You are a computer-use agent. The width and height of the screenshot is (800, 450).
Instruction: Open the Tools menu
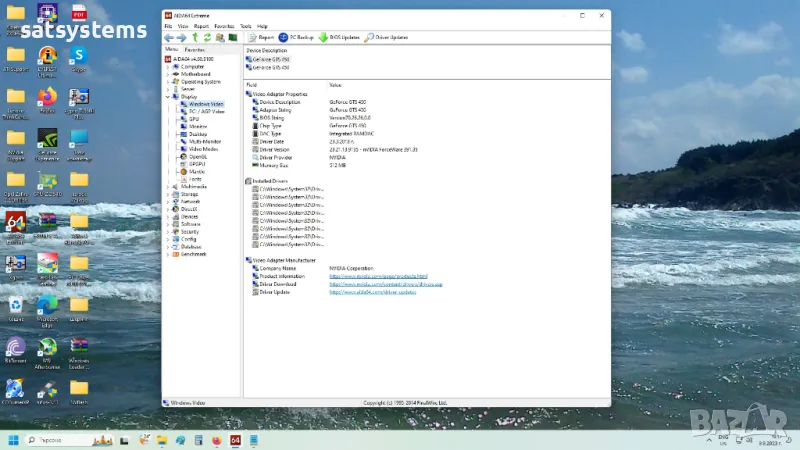click(245, 26)
